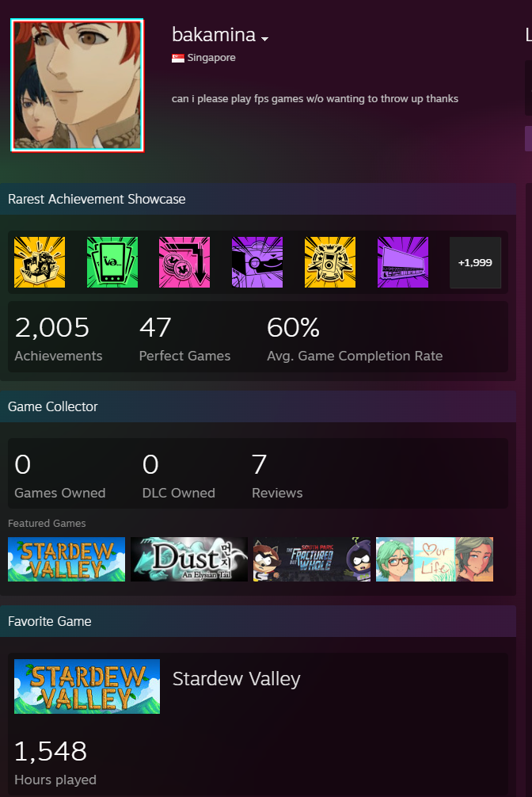Open the yellow speaker emblem achievement icon
532x797 pixels.
coord(330,262)
